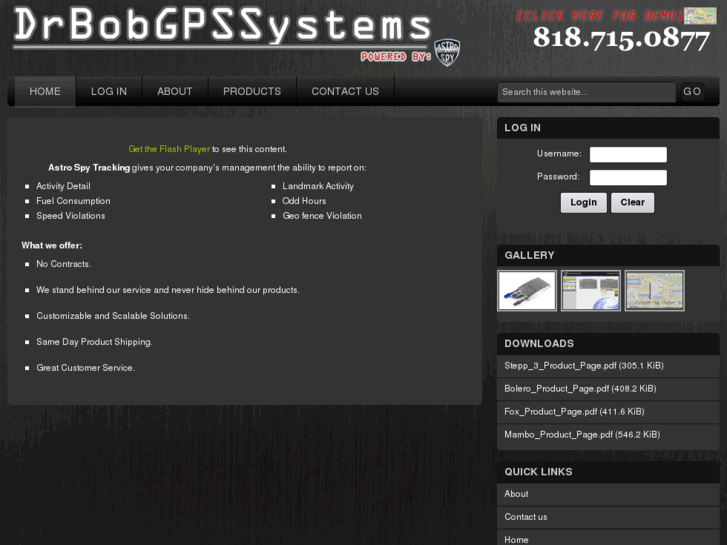Click the Login button

[x=583, y=203]
